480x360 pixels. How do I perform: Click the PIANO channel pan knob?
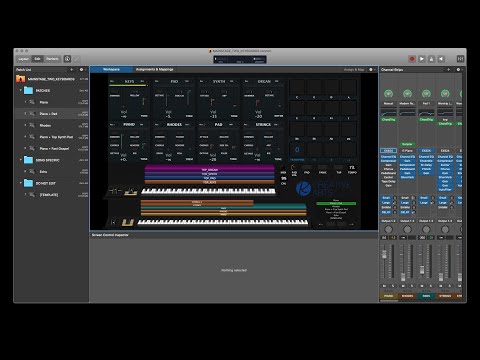click(388, 229)
